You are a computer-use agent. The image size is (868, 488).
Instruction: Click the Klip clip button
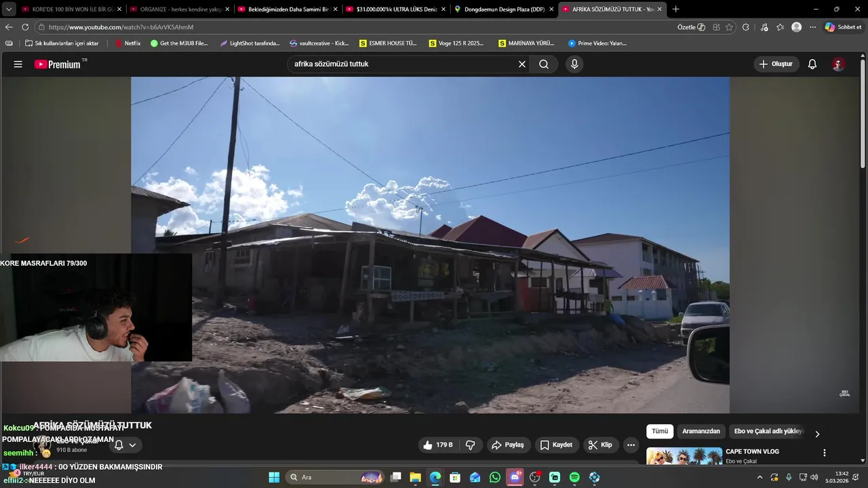coord(600,445)
